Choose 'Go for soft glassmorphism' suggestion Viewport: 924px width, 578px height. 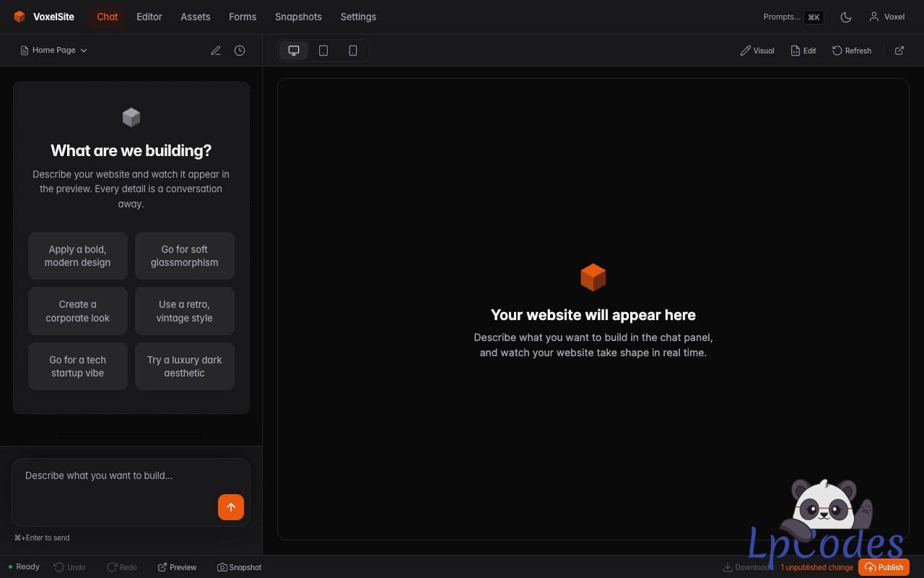[185, 256]
